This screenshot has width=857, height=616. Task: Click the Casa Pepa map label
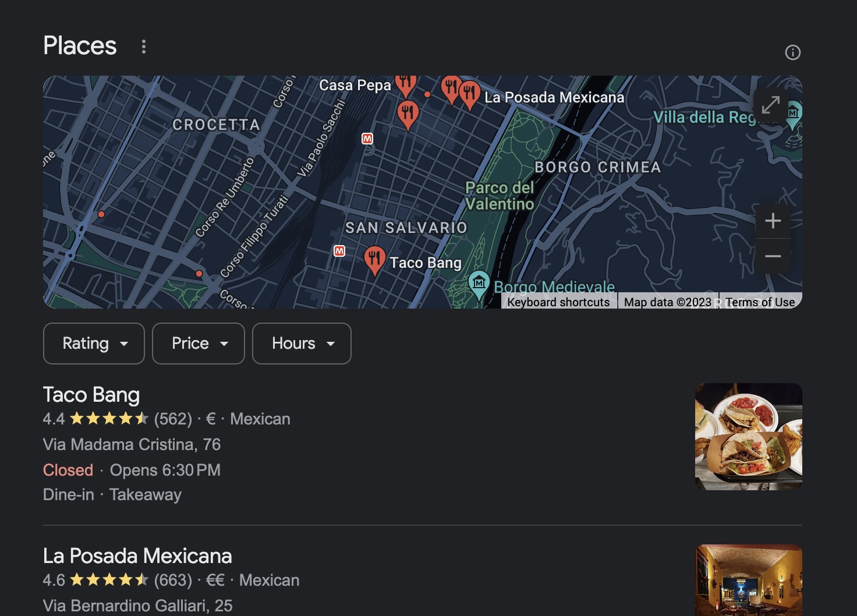click(355, 86)
